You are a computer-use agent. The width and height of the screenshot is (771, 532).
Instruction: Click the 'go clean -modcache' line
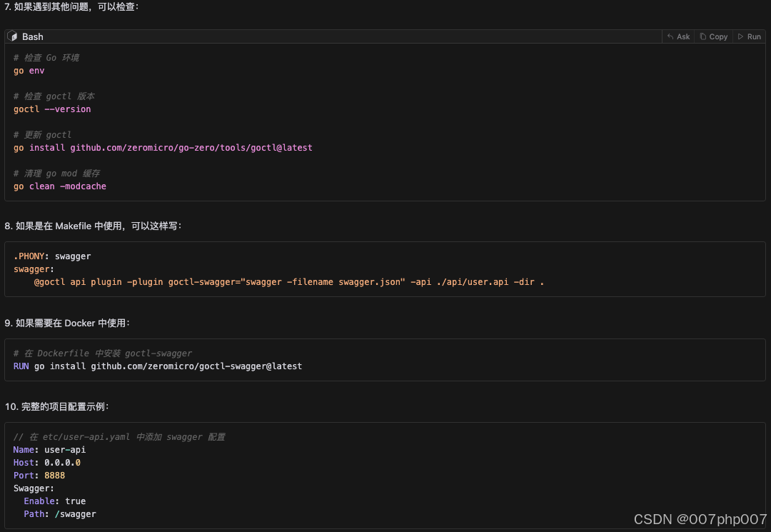(x=59, y=186)
